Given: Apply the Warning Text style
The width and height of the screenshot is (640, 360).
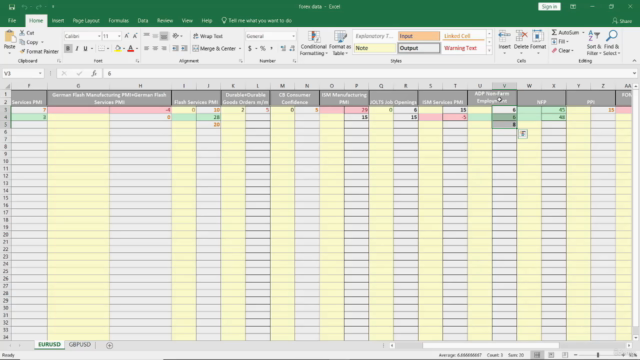Looking at the screenshot, I should (x=463, y=48).
